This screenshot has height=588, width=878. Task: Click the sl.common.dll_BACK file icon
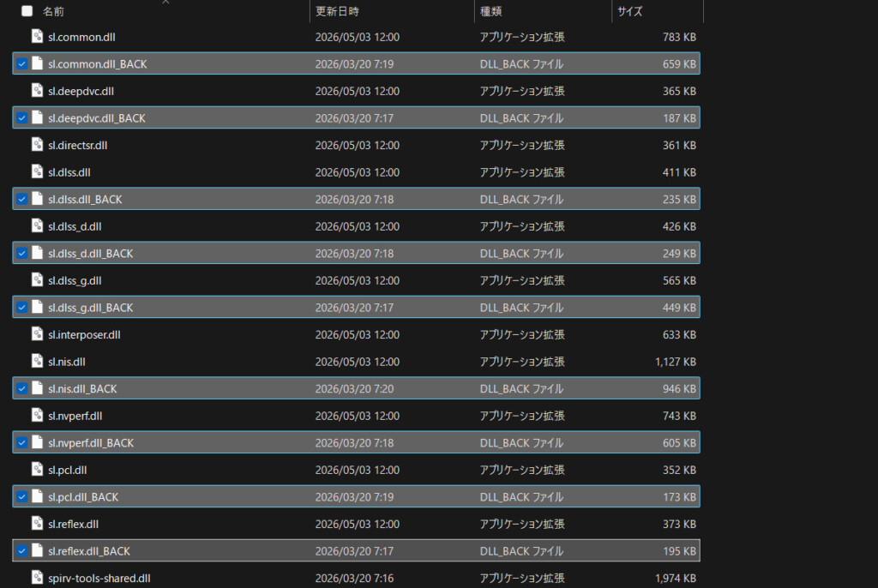(x=38, y=63)
